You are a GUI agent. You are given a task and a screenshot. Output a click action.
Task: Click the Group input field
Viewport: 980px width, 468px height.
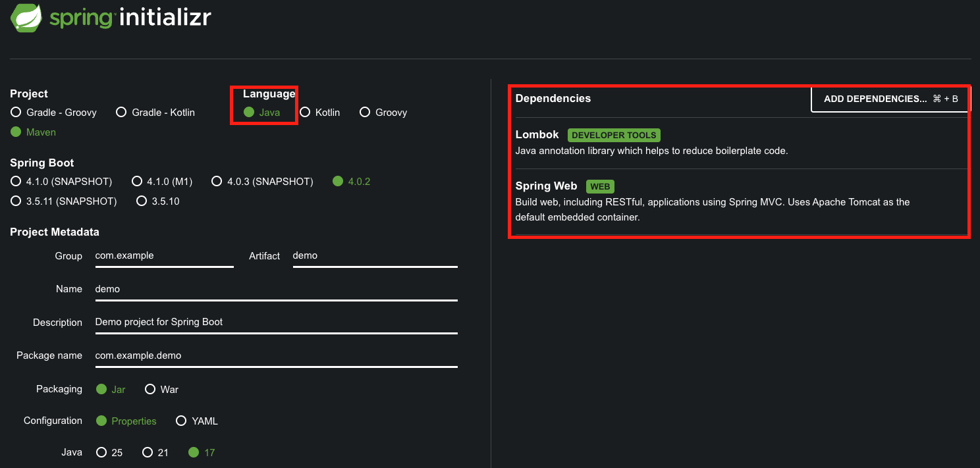click(164, 256)
